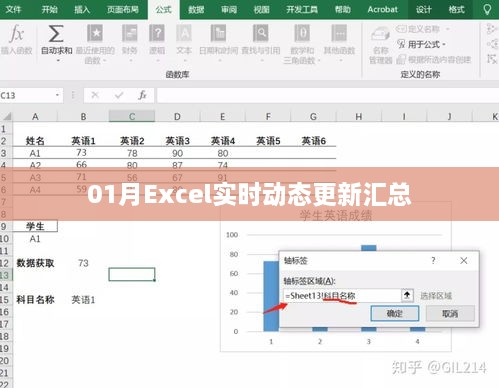Select the 英语1 header cell in row 2
499x388 pixels.
tap(83, 141)
